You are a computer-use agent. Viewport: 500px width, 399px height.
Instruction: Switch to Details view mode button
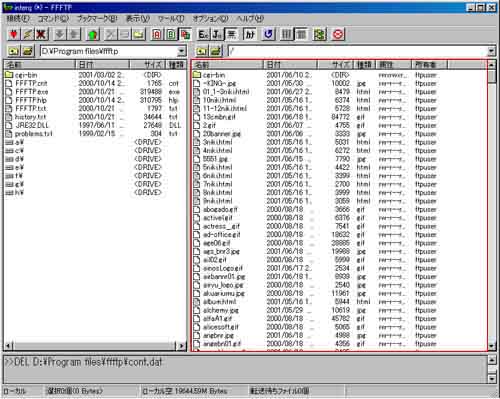pyautogui.click(x=301, y=34)
